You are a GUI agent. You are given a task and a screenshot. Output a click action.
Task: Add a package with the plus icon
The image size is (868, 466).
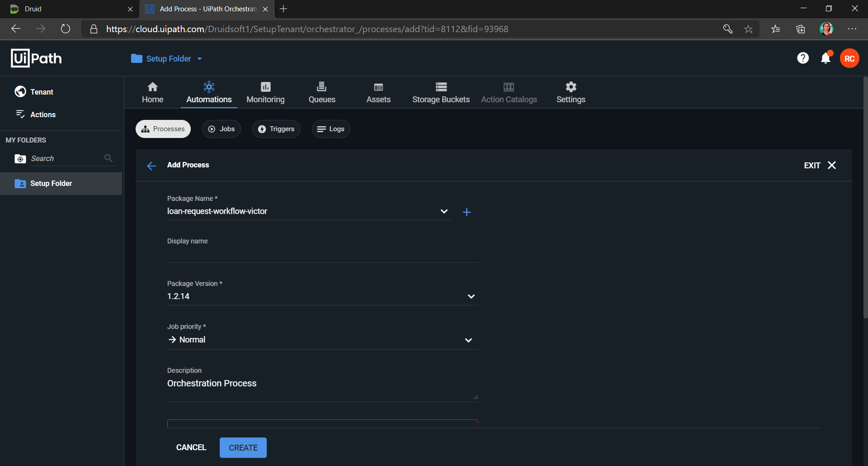tap(467, 212)
